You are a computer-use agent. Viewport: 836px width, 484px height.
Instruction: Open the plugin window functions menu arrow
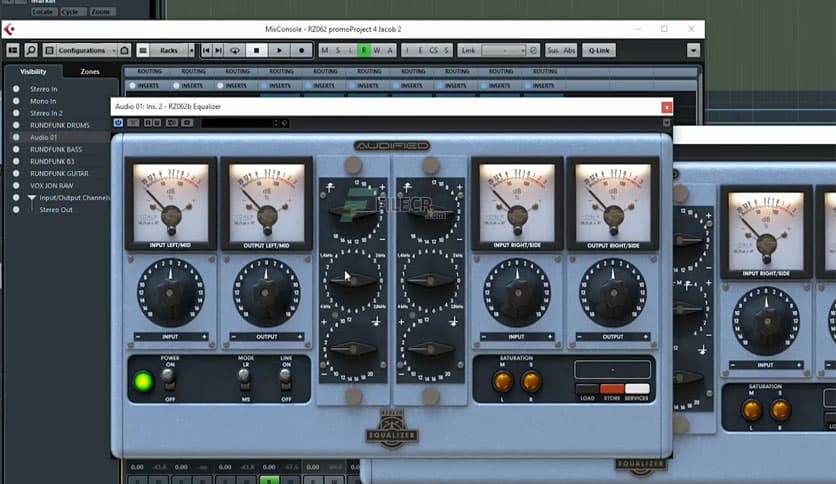[x=666, y=123]
